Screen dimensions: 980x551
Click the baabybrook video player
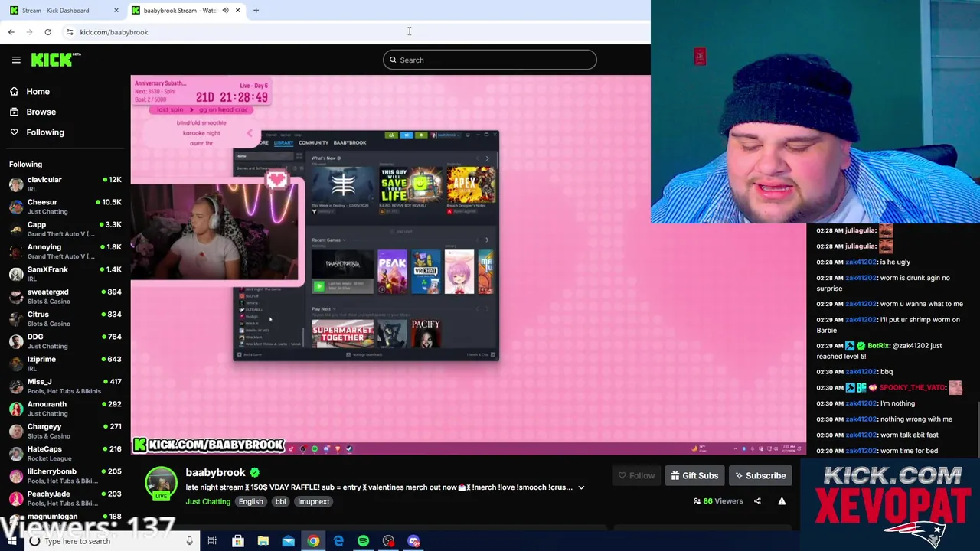pyautogui.click(x=468, y=265)
